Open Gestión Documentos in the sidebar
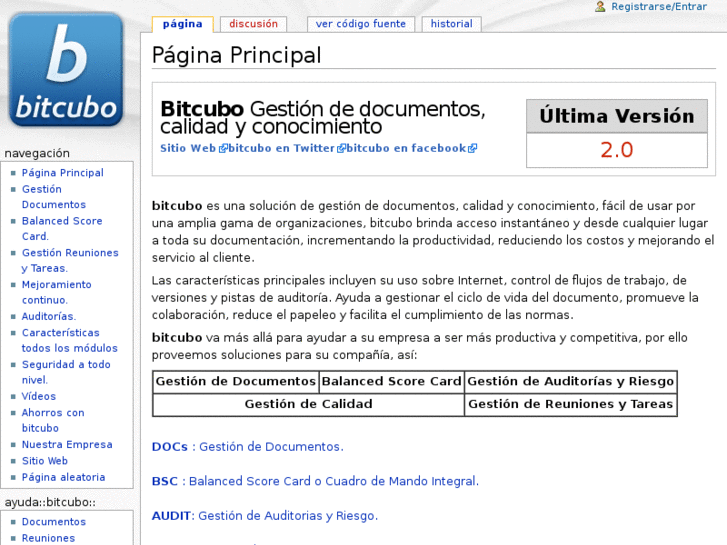727x545 pixels. [x=54, y=197]
